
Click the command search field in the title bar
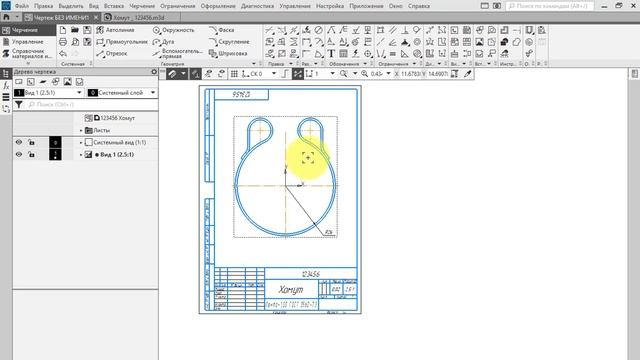(550, 6)
